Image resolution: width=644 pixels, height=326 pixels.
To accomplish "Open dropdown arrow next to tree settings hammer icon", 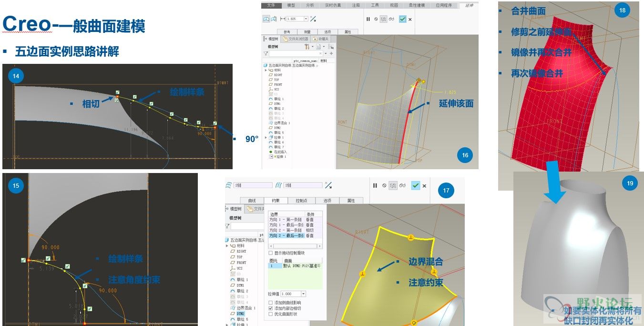I will pos(312,47).
